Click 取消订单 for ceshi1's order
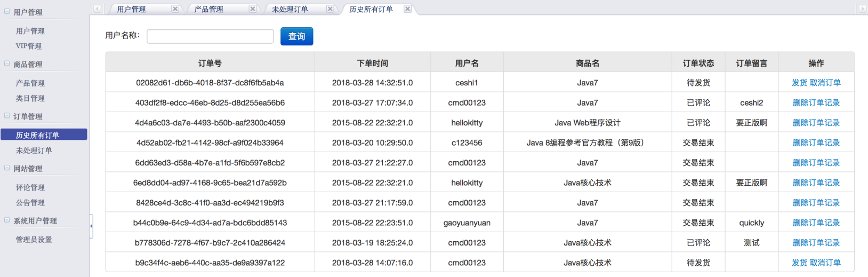The width and height of the screenshot is (868, 277). 825,83
